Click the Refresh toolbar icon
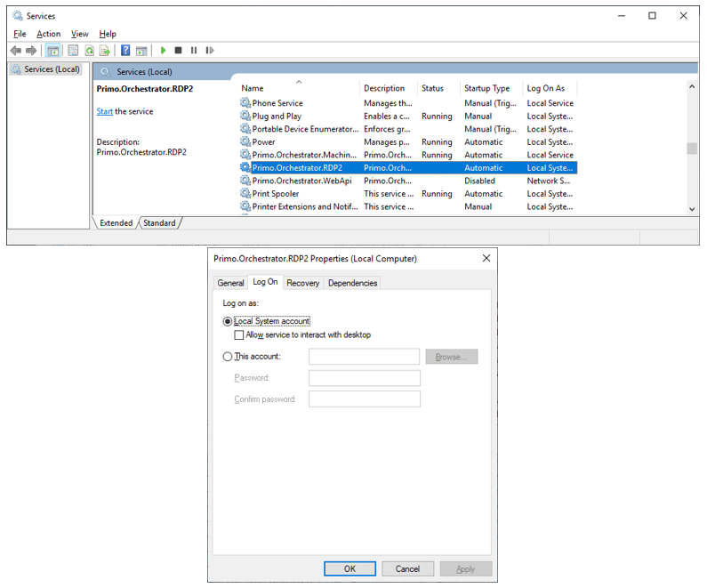This screenshot has height=588, width=707. [89, 51]
